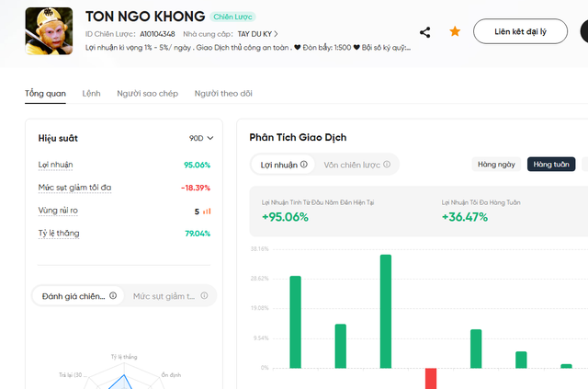Select the Mức sụt giảm t... panel tab
The image size is (588, 389).
pos(170,296)
